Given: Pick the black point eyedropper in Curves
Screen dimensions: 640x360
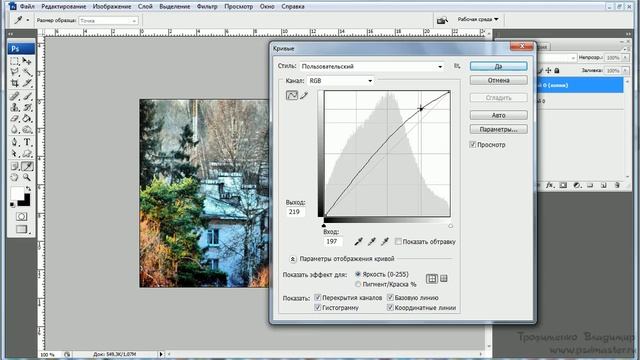Looking at the screenshot, I should (358, 242).
